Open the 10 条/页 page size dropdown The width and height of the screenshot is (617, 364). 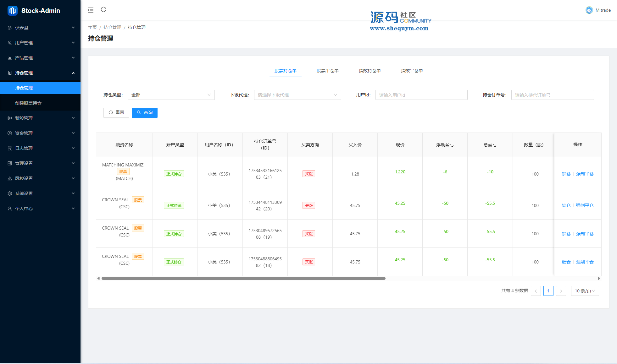(585, 291)
